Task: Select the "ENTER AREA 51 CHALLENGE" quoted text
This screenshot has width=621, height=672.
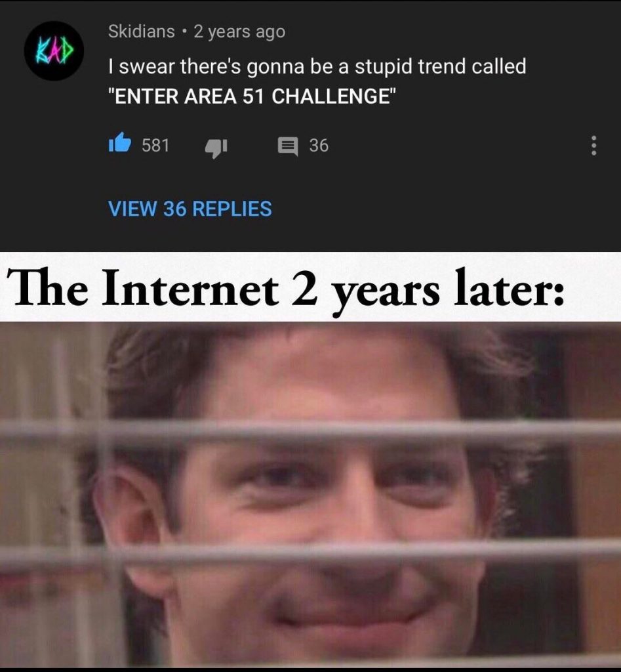Action: (252, 96)
